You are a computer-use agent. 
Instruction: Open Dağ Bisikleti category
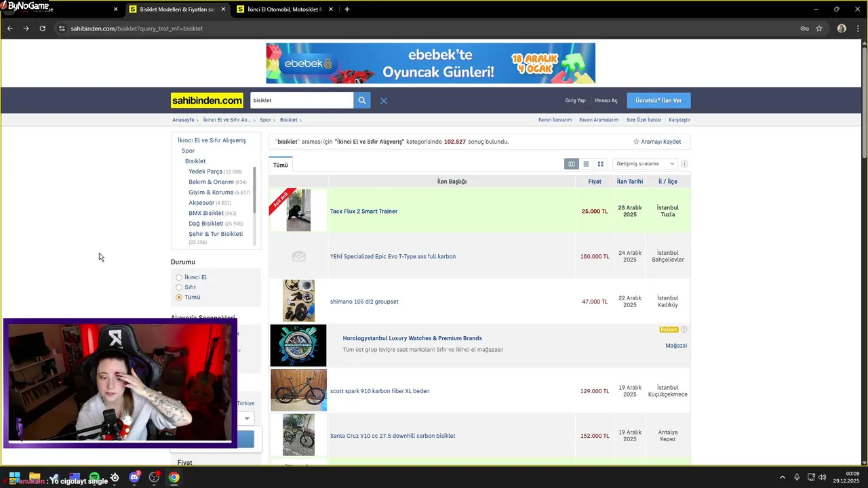click(206, 224)
